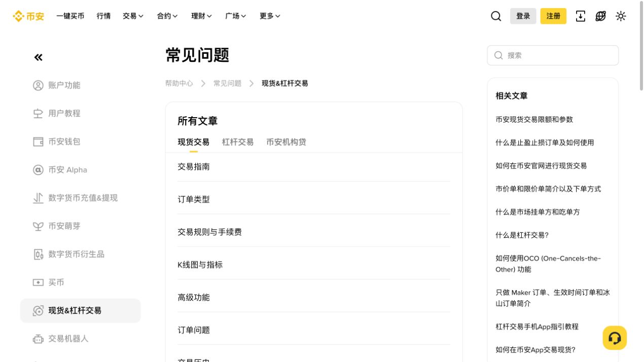Open article 如何使用OCO (One-Cancels-the-Other) 功能
644x362 pixels.
coord(548,264)
